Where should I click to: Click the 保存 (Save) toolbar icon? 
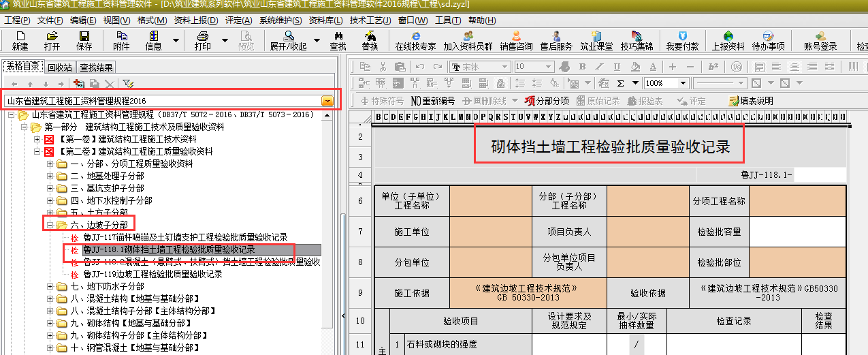point(84,41)
